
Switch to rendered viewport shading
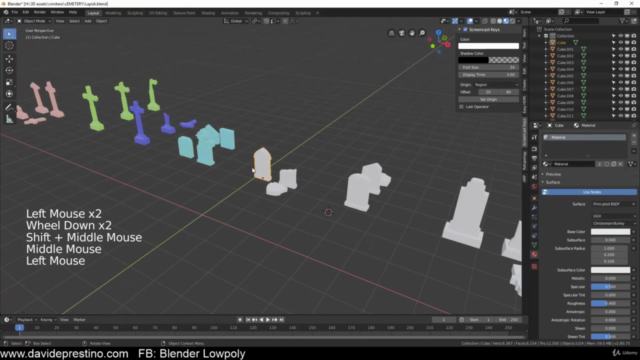513,21
